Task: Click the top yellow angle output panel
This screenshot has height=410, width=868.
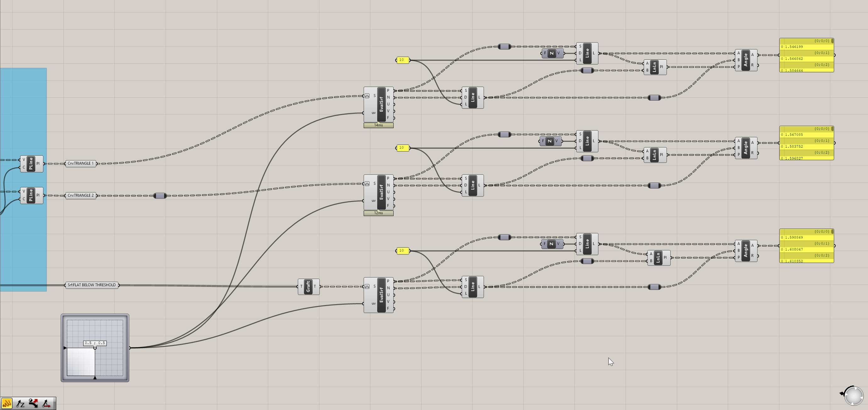Action: [806, 55]
